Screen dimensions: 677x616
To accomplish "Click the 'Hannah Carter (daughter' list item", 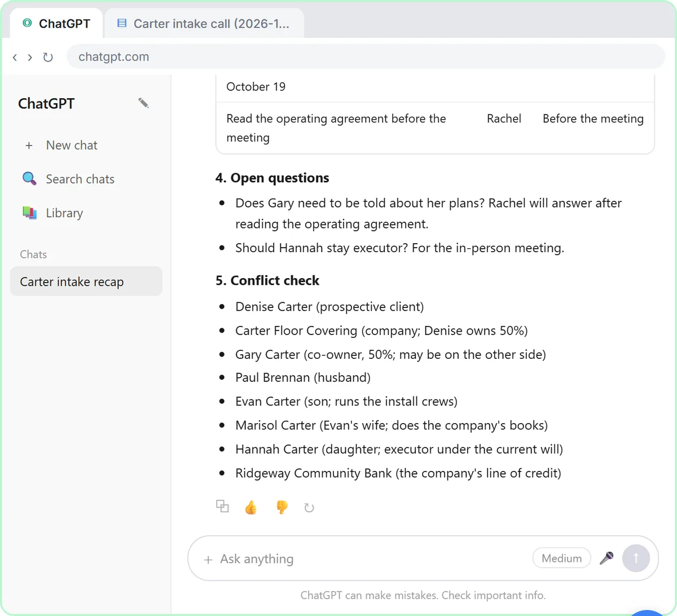I will point(399,449).
